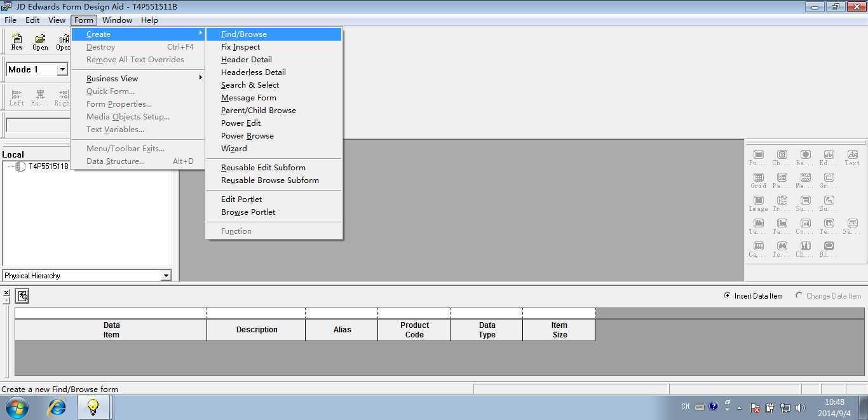The height and width of the screenshot is (420, 868).
Task: Choose Wizard from the Create submenu
Action: (x=274, y=148)
